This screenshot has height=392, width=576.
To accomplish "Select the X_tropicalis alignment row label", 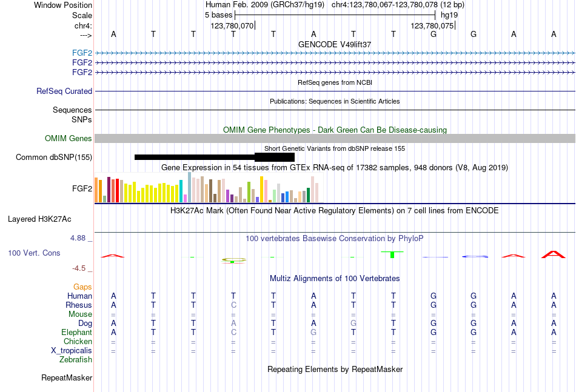I will coord(72,351).
